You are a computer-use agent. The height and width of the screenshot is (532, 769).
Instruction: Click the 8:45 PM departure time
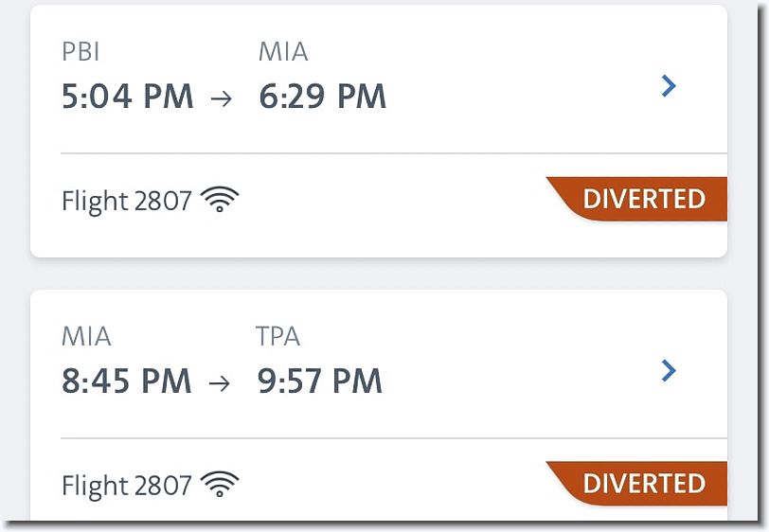click(127, 381)
